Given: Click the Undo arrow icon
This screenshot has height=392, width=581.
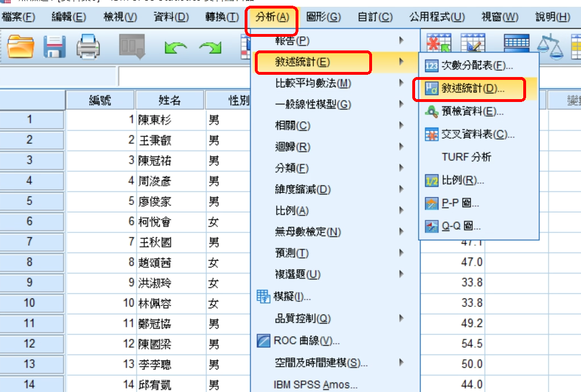Looking at the screenshot, I should tap(176, 48).
